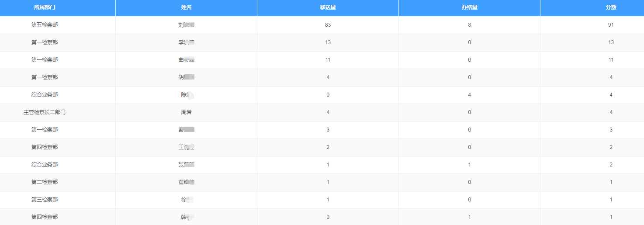Click the 11 value in 分数 column
The width and height of the screenshot is (644, 225).
click(x=611, y=60)
